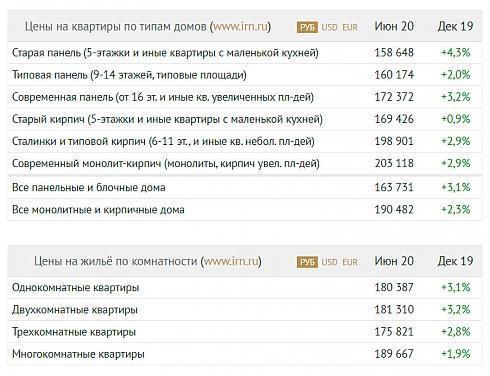Select РУБ currency in house types table
The image size is (490, 376).
coord(307,27)
